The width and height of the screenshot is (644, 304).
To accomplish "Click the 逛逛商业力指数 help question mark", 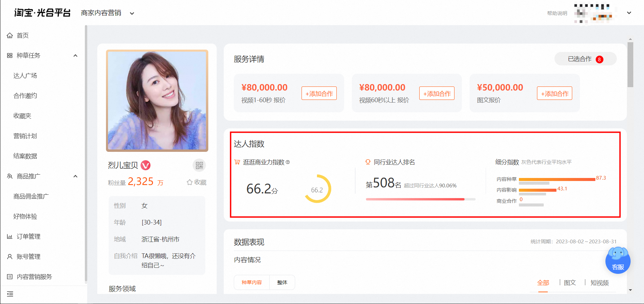I will 287,162.
